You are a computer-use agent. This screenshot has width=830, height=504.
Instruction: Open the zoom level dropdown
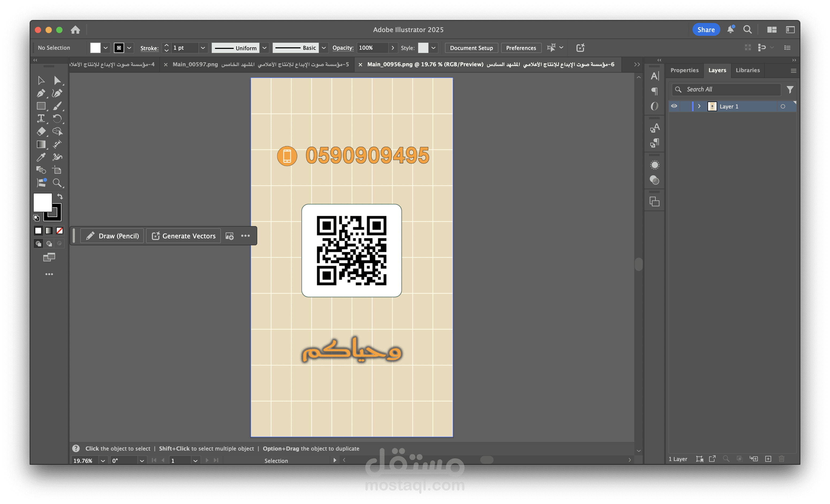tap(103, 460)
